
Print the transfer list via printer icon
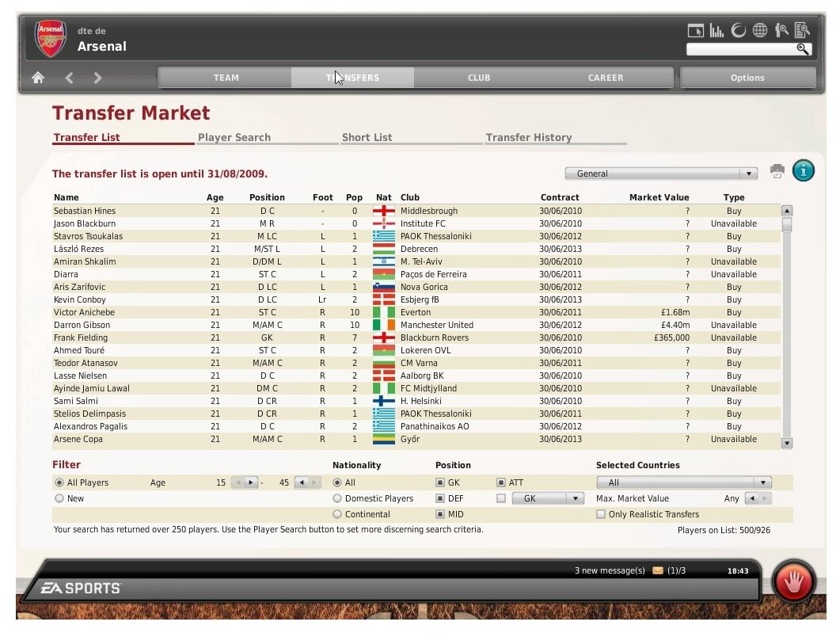pyautogui.click(x=777, y=171)
